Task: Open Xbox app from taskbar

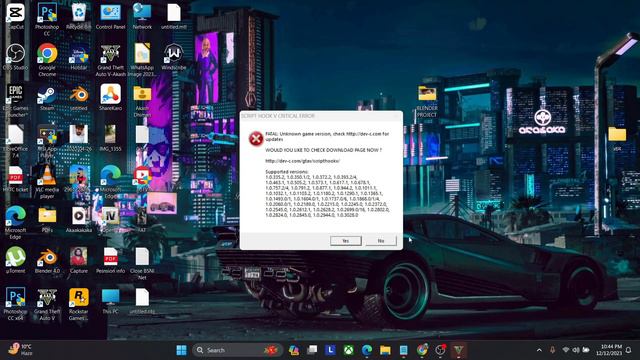Action: 348,350
